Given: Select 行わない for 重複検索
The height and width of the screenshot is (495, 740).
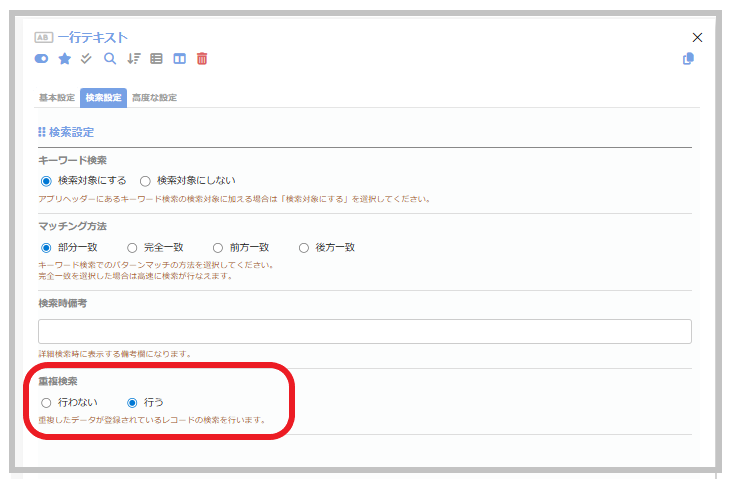Looking at the screenshot, I should click(45, 402).
